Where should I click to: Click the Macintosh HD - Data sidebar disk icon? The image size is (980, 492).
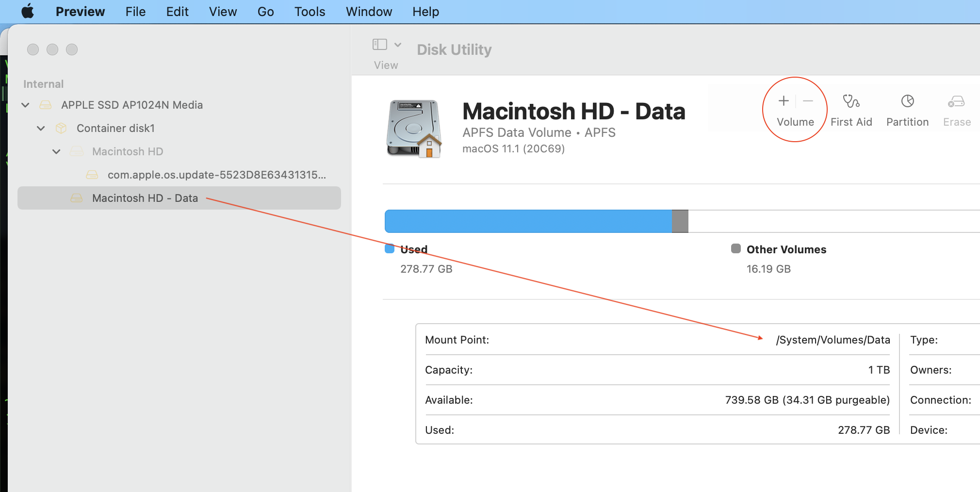point(77,198)
